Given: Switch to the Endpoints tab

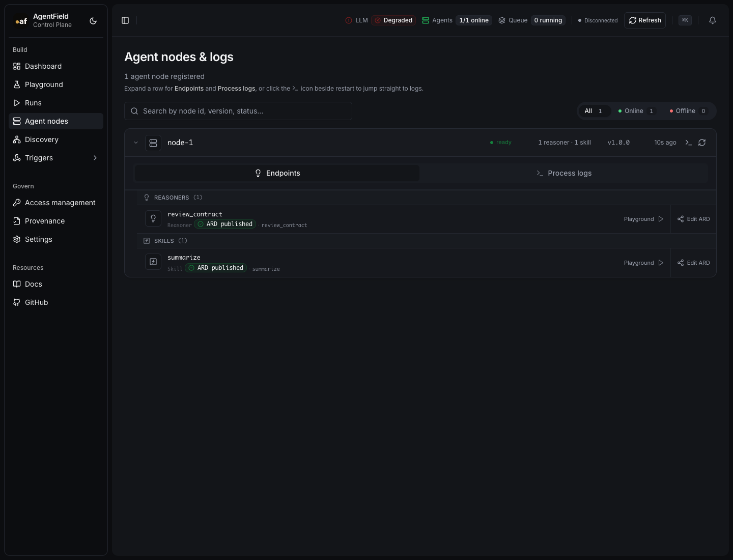Looking at the screenshot, I should pos(277,173).
